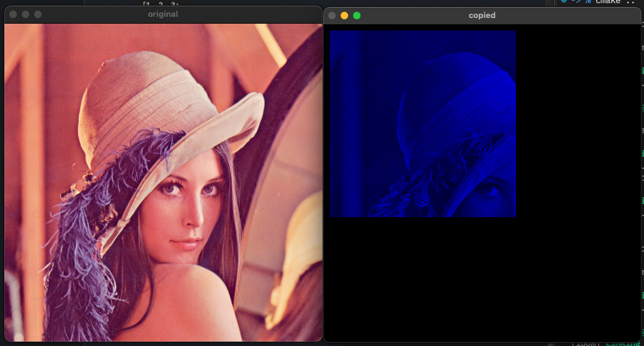Close the "original" image window

click(x=13, y=14)
